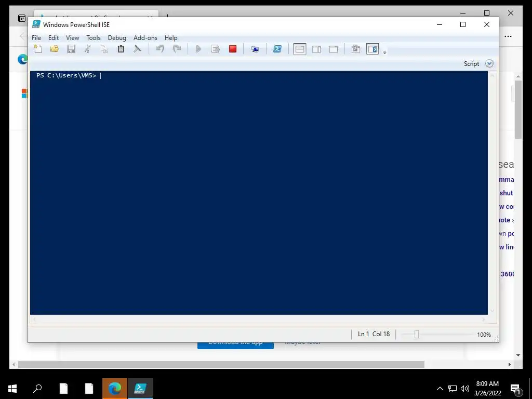This screenshot has width=532, height=399.
Task: Show the script pane maximized
Action: point(333,49)
